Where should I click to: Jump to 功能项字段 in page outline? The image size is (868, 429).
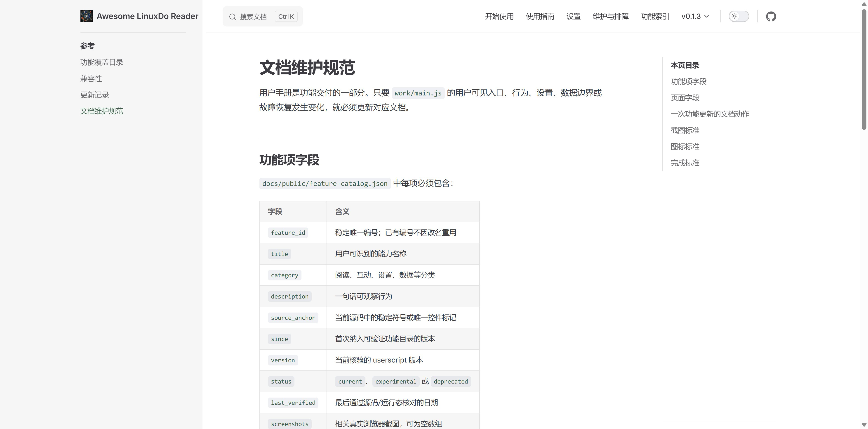tap(688, 82)
